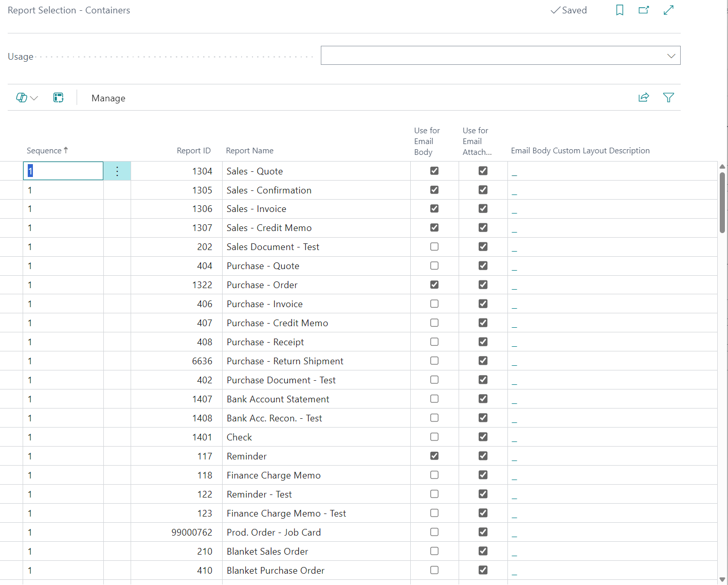728x585 pixels.
Task: Click the bookmark icon in the header
Action: [x=620, y=10]
